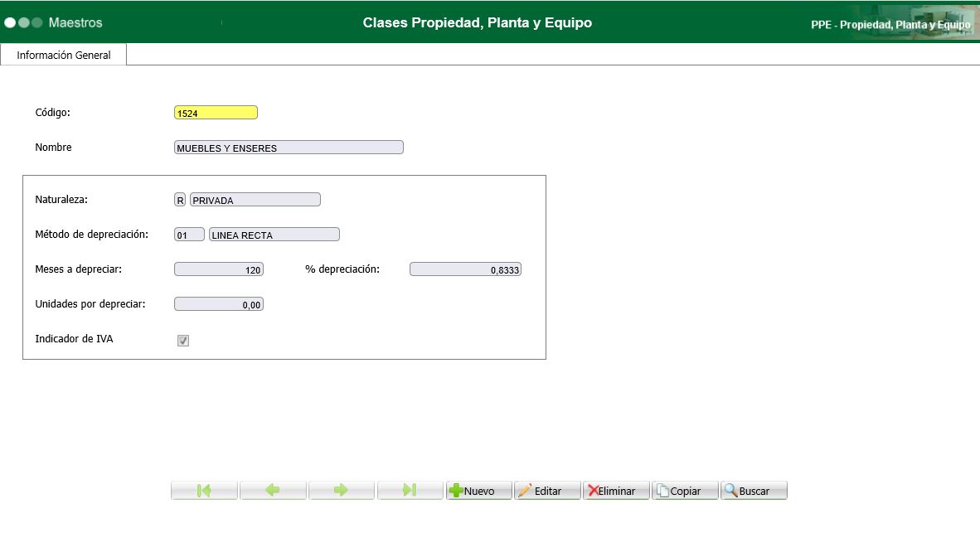Click the Editar button
Image resolution: width=980 pixels, height=533 pixels.
coord(547,491)
